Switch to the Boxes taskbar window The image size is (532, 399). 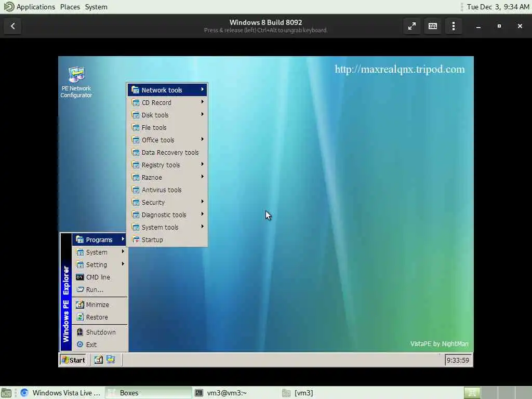(148, 393)
